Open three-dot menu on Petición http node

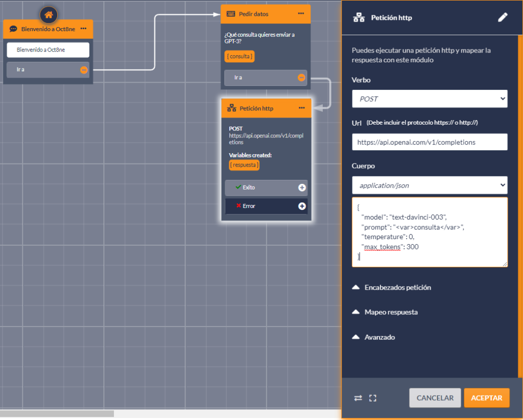point(301,108)
